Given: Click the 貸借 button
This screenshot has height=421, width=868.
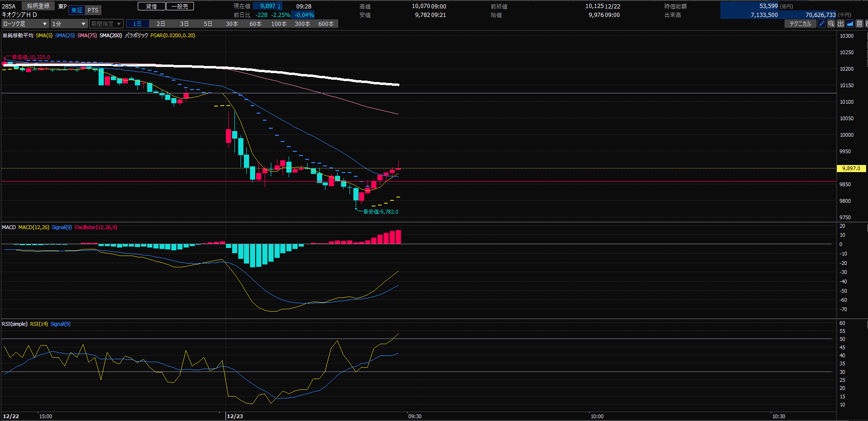Looking at the screenshot, I should tap(151, 6).
